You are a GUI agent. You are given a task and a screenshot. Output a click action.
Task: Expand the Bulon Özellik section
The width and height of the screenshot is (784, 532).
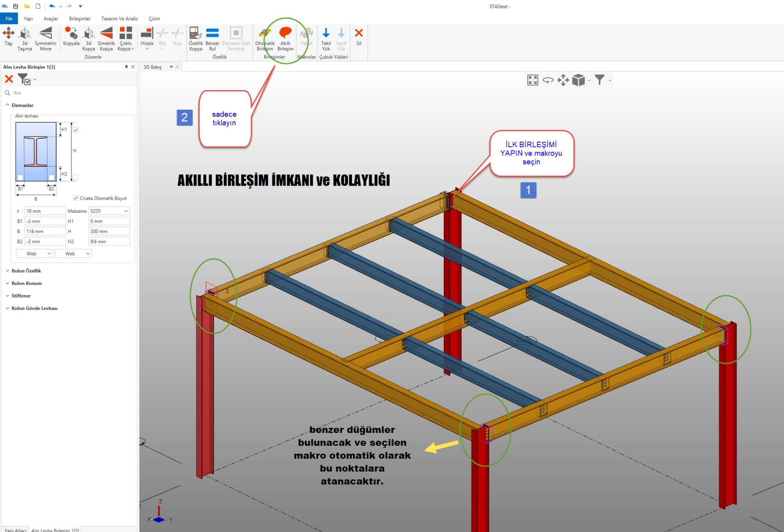(x=26, y=271)
